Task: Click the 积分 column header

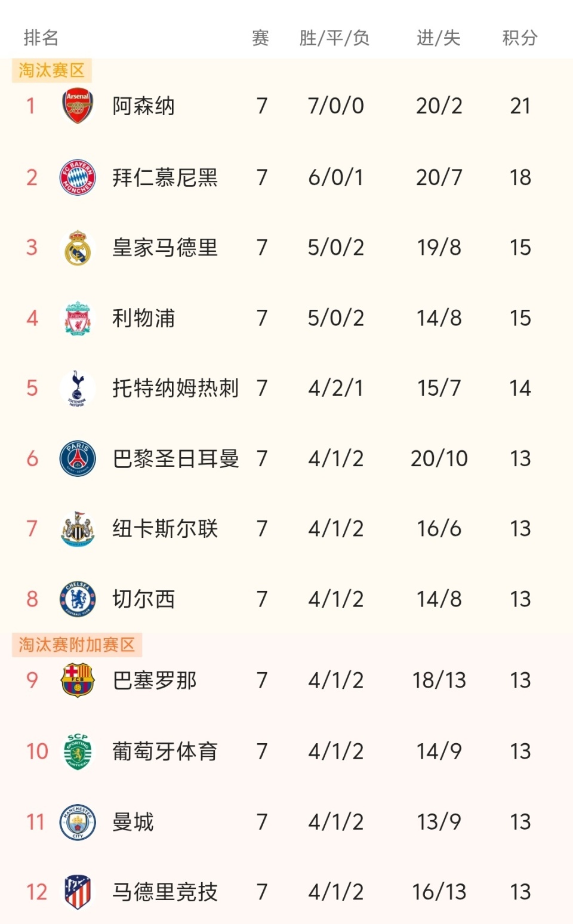Action: click(520, 38)
